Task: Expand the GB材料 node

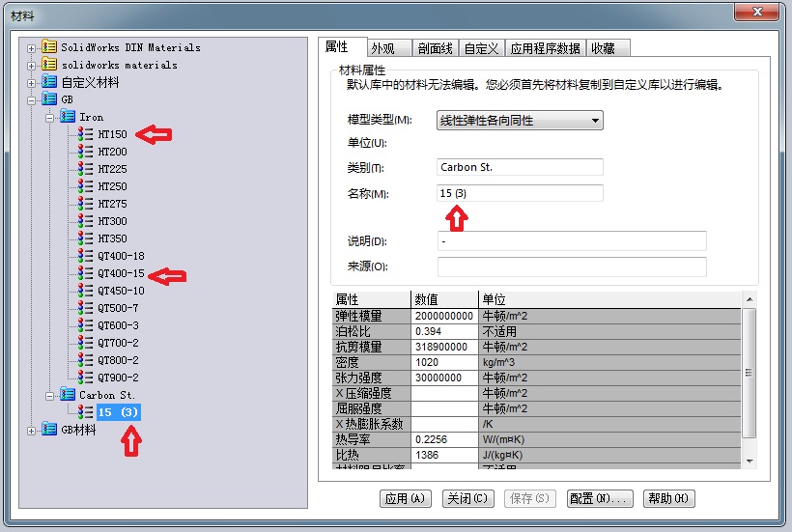Action: (31, 431)
